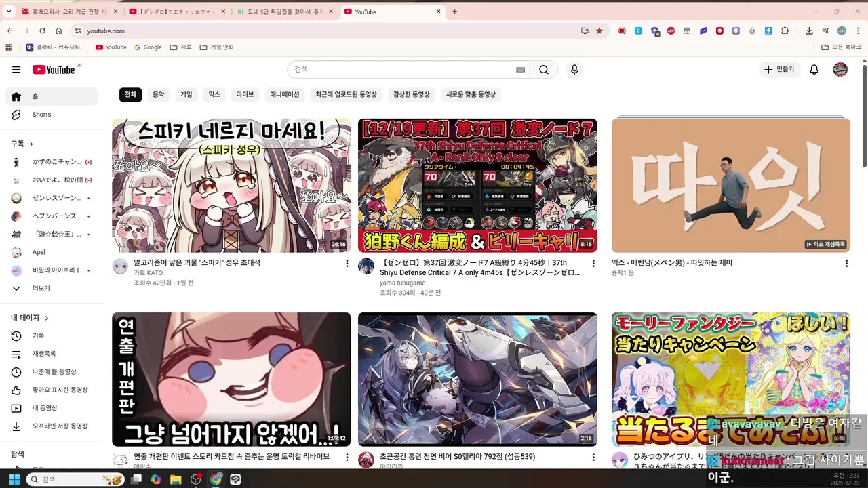Viewport: 868px width, 488px height.
Task: Reload the page with refresh button
Action: tap(42, 30)
